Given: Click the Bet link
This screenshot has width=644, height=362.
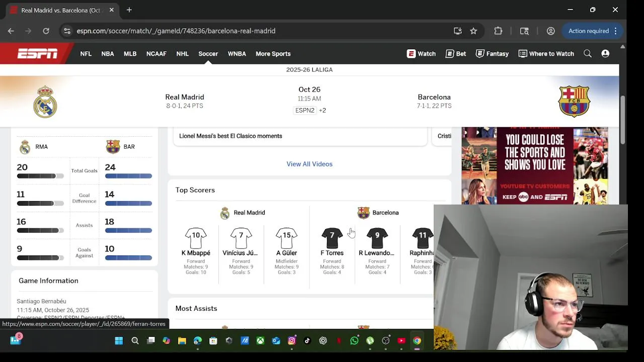Looking at the screenshot, I should pyautogui.click(x=455, y=54).
